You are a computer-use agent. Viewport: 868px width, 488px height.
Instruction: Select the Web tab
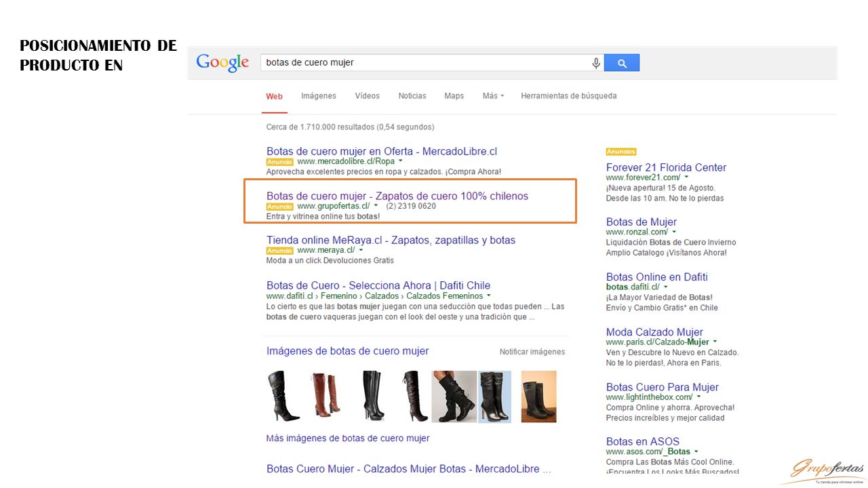[275, 96]
